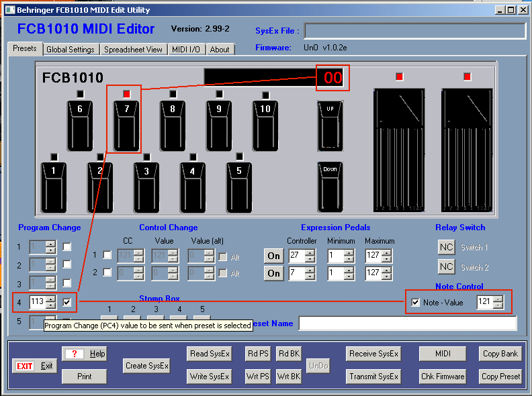Viewport: 532px width, 396px height.
Task: Toggle second expression pedal On button
Action: [x=274, y=274]
